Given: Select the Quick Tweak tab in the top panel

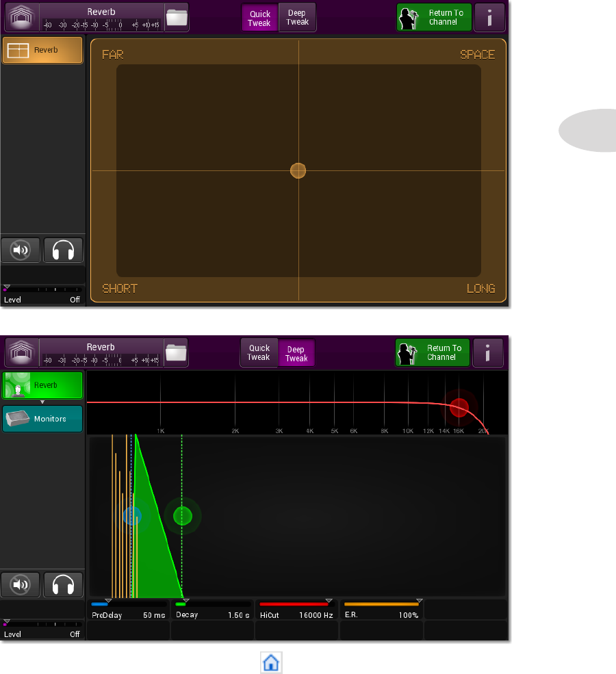Looking at the screenshot, I should coord(259,18).
